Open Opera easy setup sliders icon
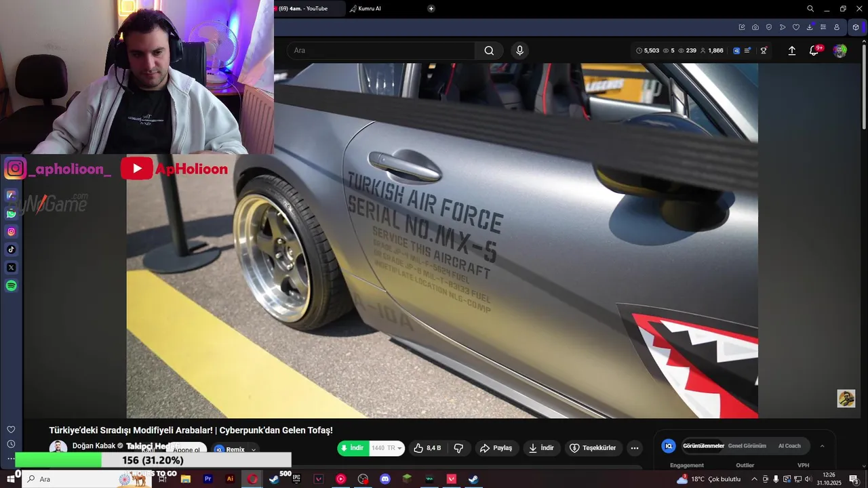The width and height of the screenshot is (868, 488). tap(823, 27)
